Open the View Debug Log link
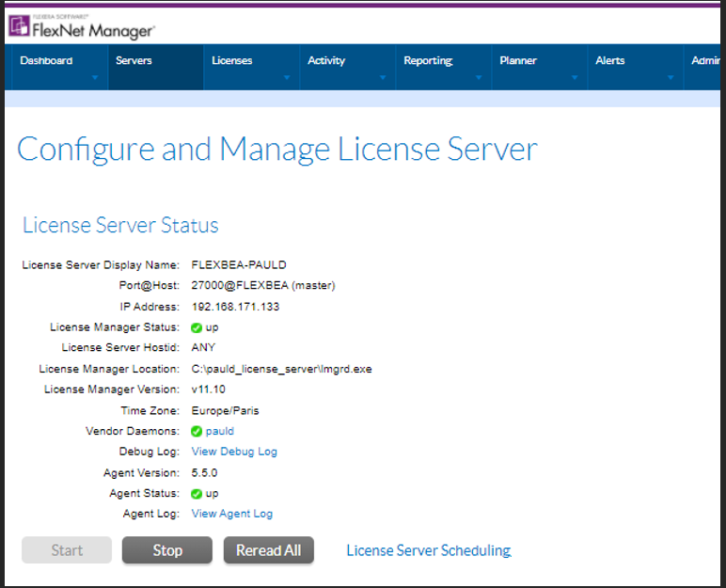The image size is (726, 588). (x=234, y=452)
